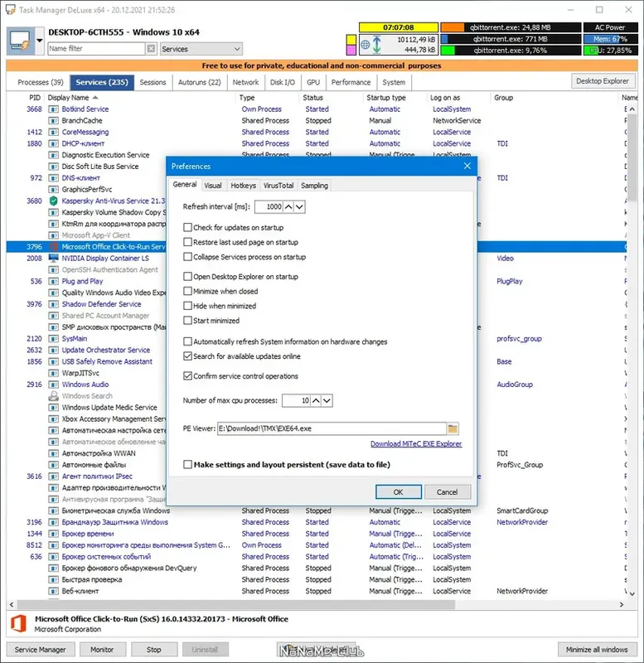This screenshot has width=644, height=663.
Task: Click the NVIDIA Display Container monitor icon
Action: (53, 258)
